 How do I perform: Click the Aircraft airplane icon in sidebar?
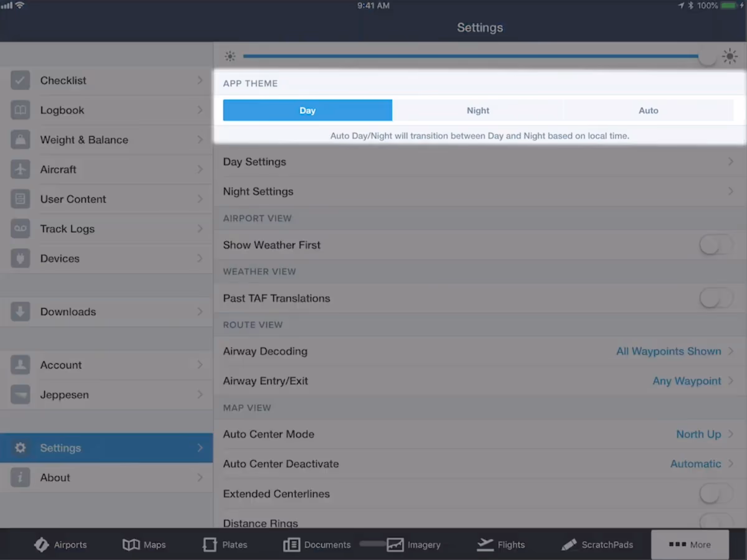[20, 169]
